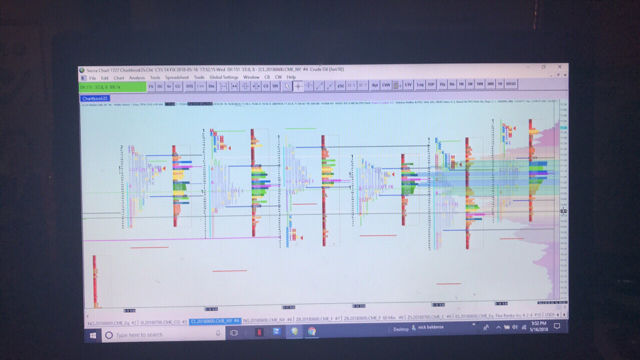The height and width of the screenshot is (360, 640).
Task: Click the OTS toolbar button
Action: click(x=189, y=87)
